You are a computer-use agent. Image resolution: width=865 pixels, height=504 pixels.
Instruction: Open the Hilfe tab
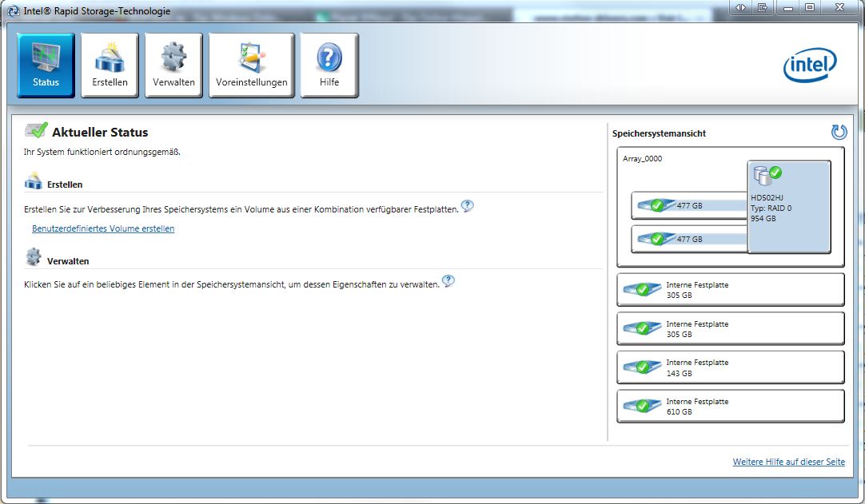[x=329, y=65]
